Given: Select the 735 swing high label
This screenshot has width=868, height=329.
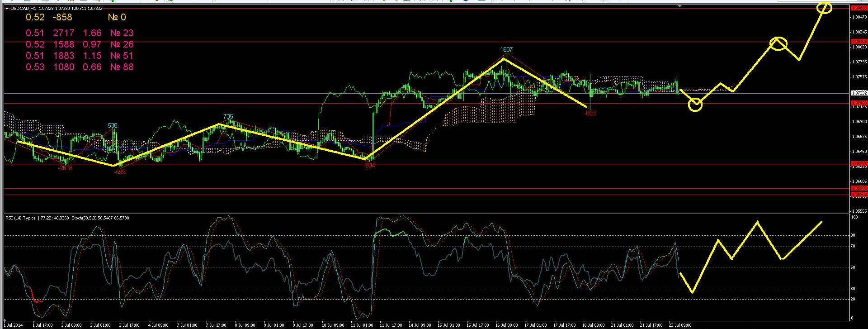Looking at the screenshot, I should (228, 117).
